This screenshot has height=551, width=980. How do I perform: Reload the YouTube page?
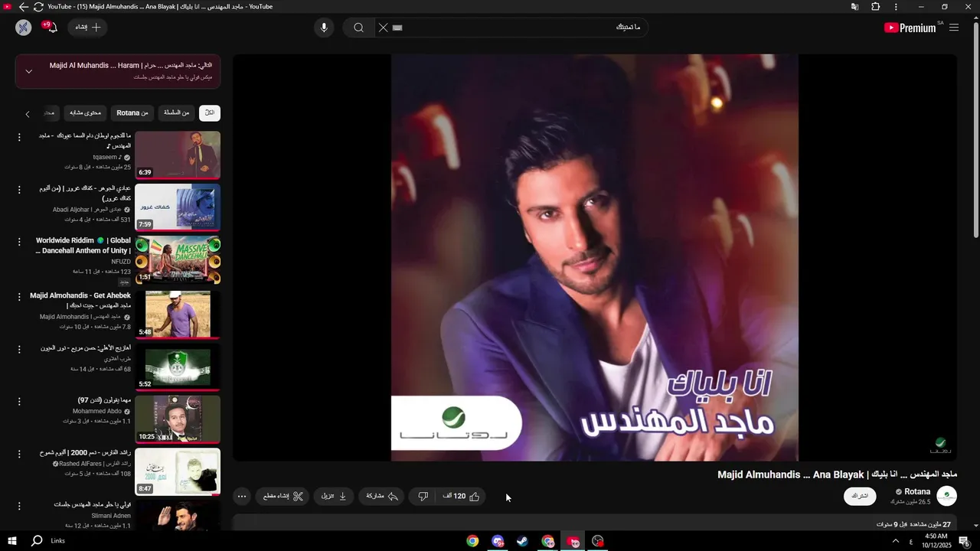[39, 7]
